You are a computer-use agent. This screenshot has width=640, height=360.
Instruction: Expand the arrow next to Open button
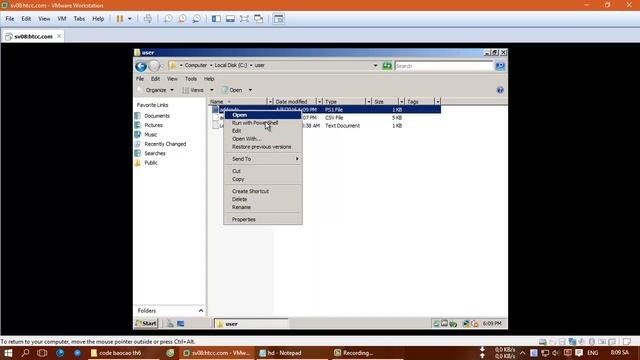tap(250, 90)
